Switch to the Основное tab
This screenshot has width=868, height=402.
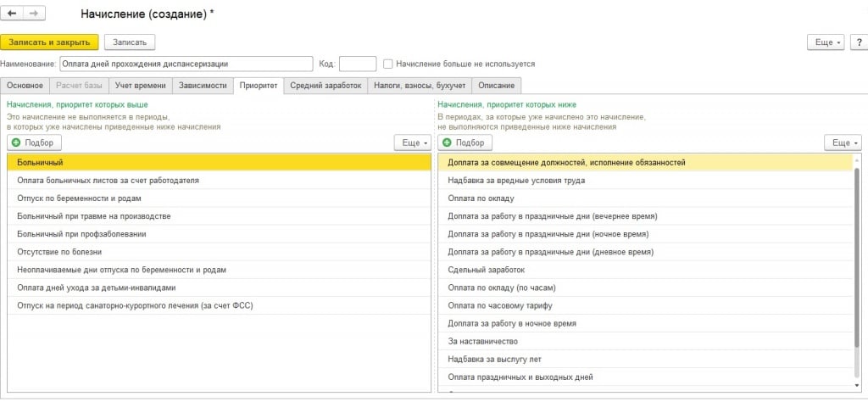(x=25, y=85)
